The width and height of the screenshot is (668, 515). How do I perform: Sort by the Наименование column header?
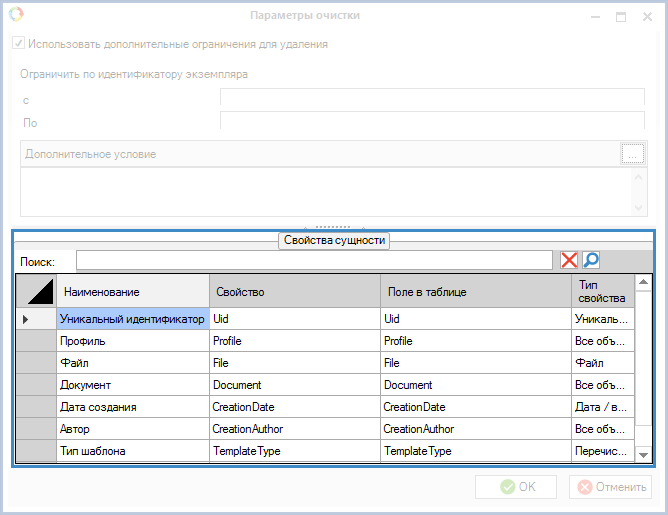coord(132,291)
